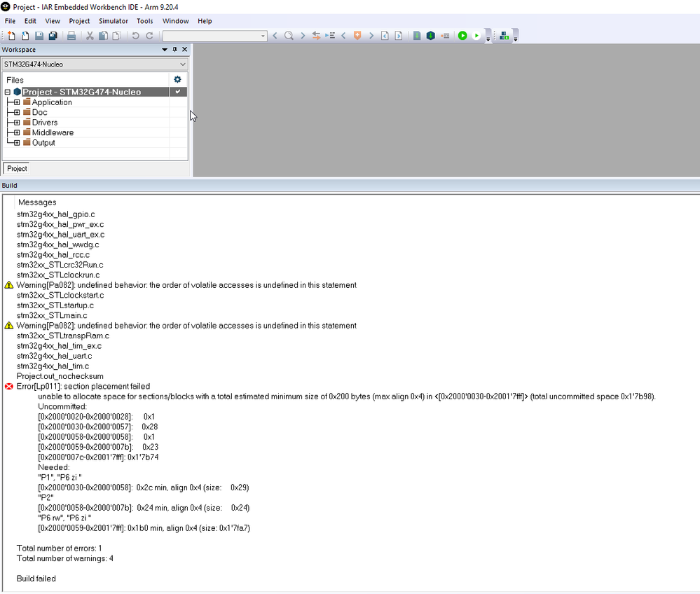Image resolution: width=700 pixels, height=594 pixels.
Task: Click the quick search input field
Action: (x=211, y=36)
